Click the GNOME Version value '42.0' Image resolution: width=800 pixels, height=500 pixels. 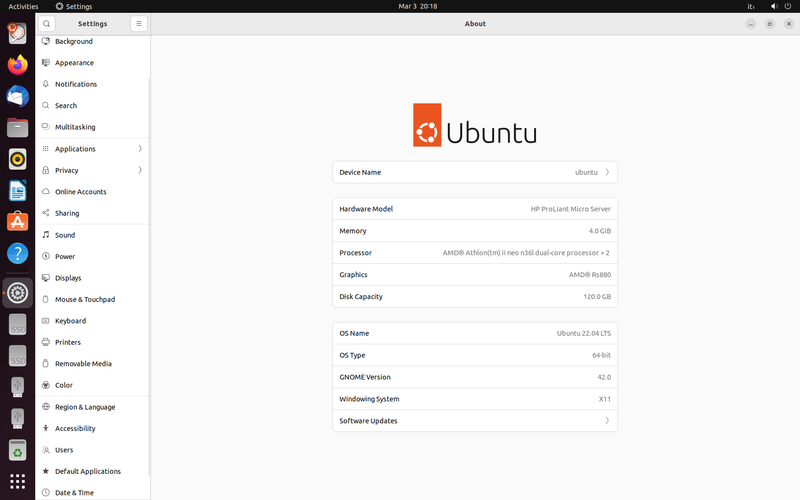tap(604, 378)
